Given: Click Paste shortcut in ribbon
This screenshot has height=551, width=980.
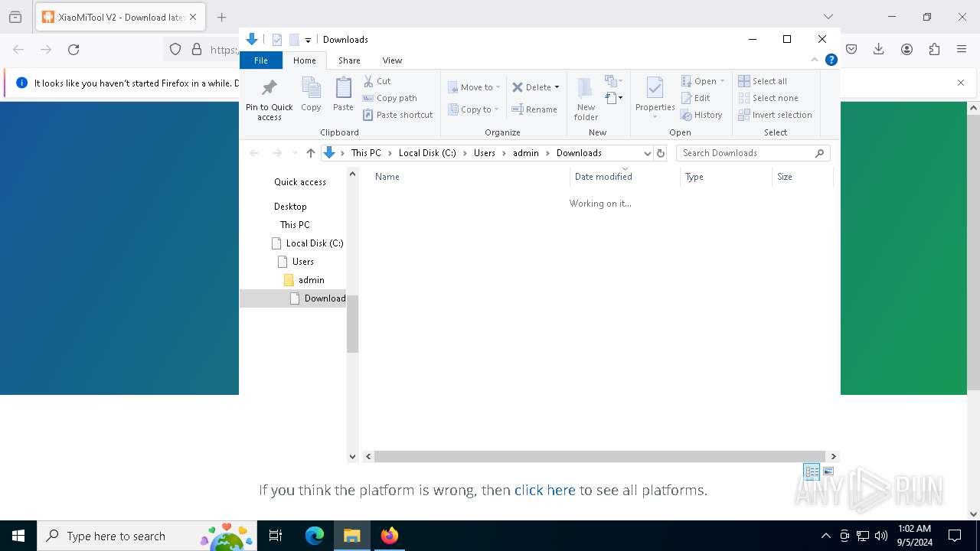Looking at the screenshot, I should pos(397,115).
